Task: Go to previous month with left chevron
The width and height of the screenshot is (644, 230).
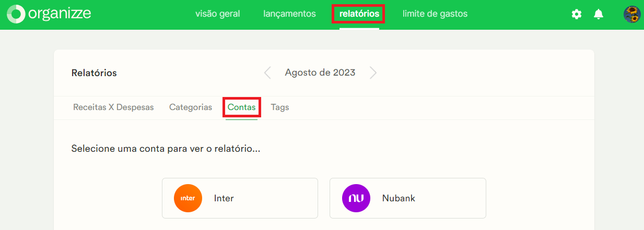Action: (267, 72)
